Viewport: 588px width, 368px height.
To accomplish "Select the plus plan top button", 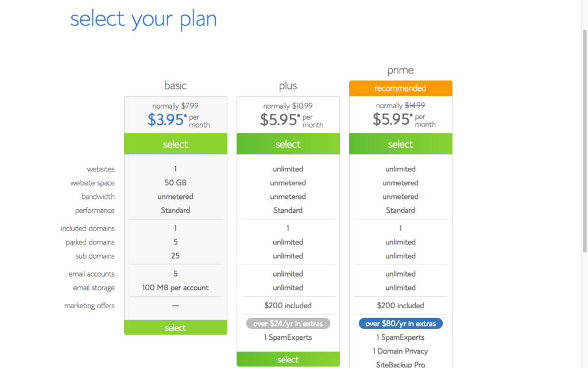I will [x=288, y=144].
